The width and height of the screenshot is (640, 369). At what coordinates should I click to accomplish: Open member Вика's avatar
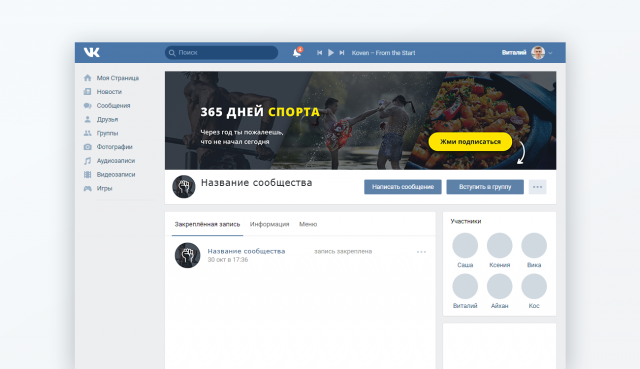pyautogui.click(x=534, y=245)
